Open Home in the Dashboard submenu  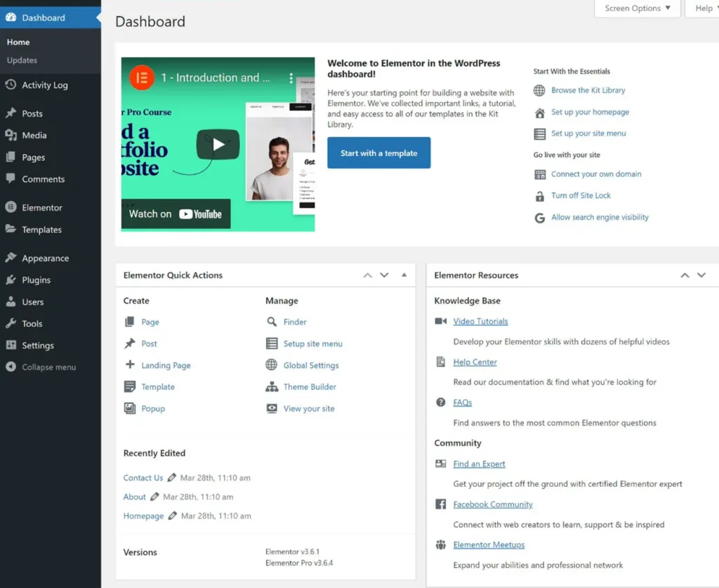pos(18,41)
